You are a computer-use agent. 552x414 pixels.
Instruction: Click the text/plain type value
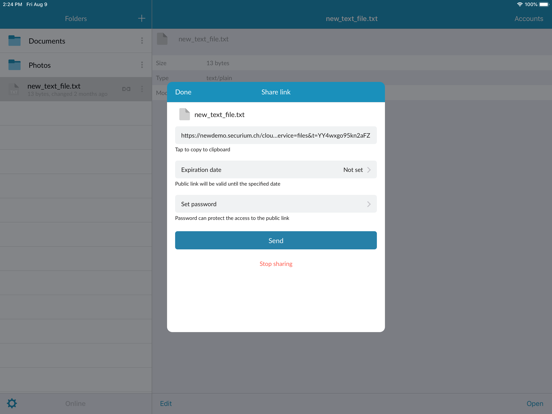(x=219, y=78)
